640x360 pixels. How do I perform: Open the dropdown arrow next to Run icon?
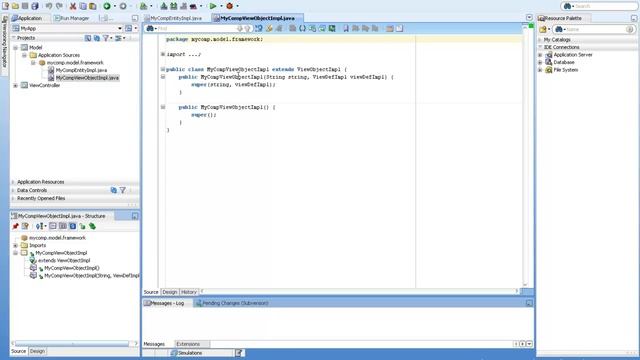tap(221, 6)
